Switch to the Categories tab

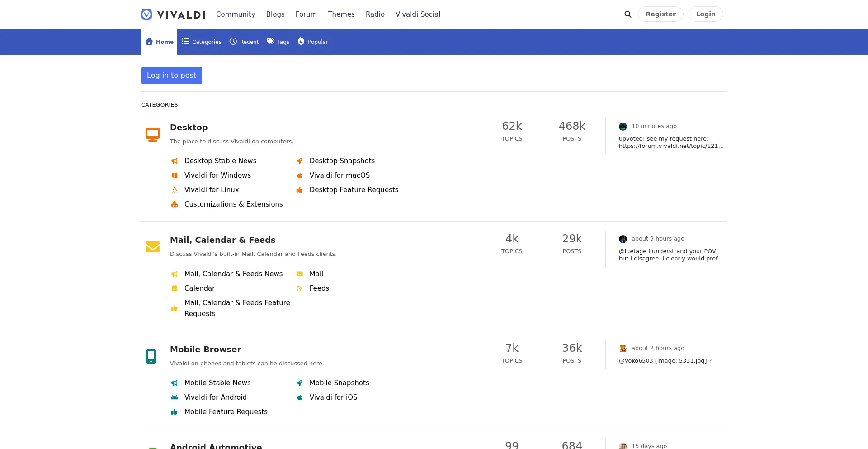click(x=202, y=42)
